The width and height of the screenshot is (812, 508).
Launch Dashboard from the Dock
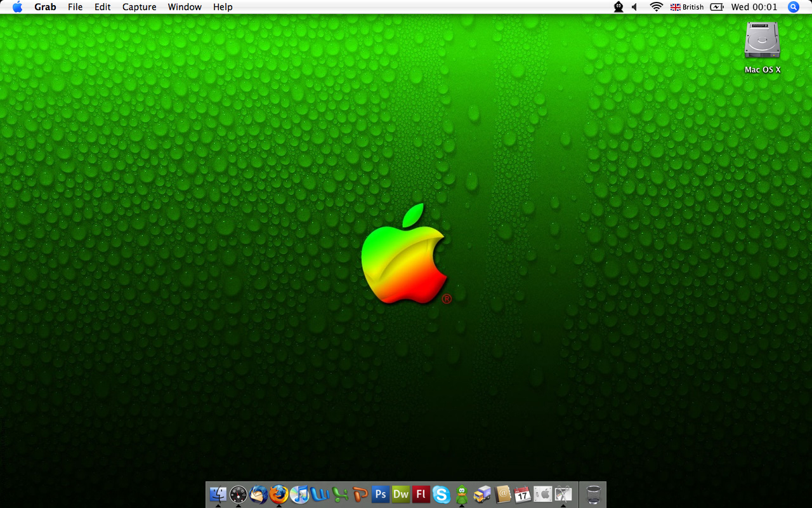[238, 494]
